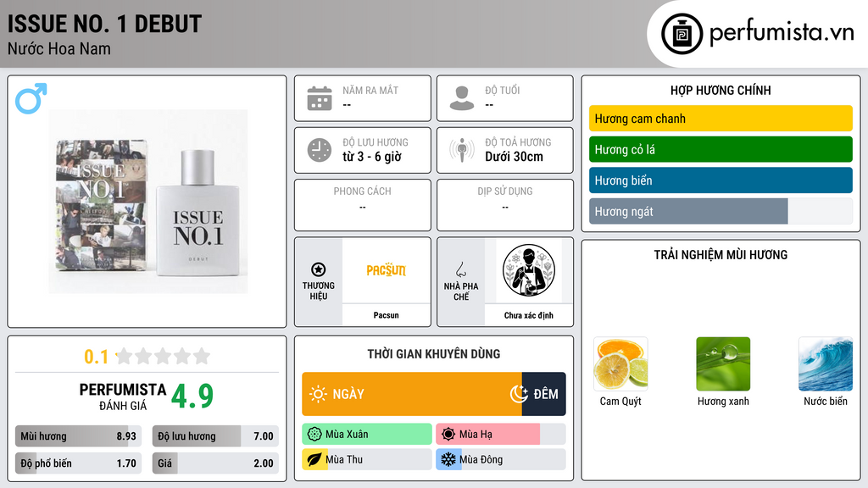Click the Cam Quýt citrus thumbnail
The height and width of the screenshot is (488, 868).
(x=620, y=364)
